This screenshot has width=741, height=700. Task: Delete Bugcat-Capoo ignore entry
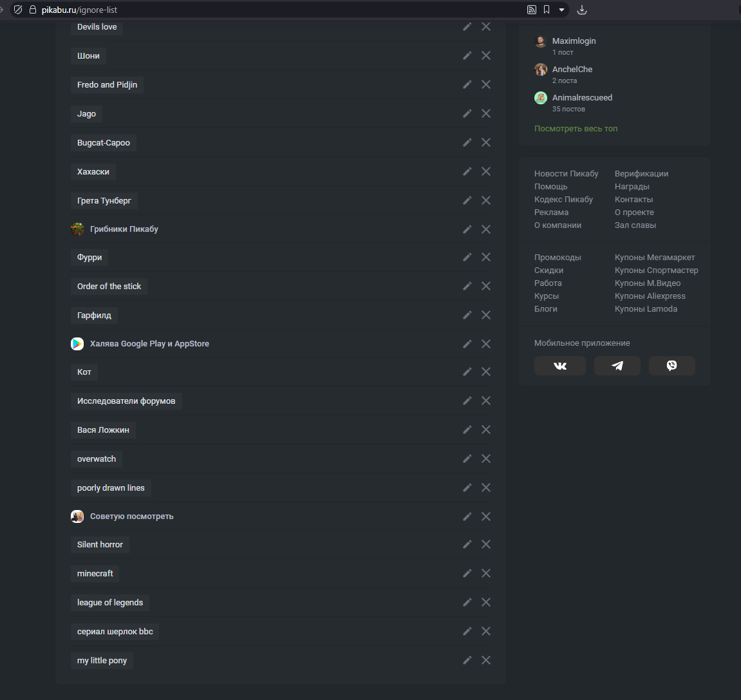point(486,142)
